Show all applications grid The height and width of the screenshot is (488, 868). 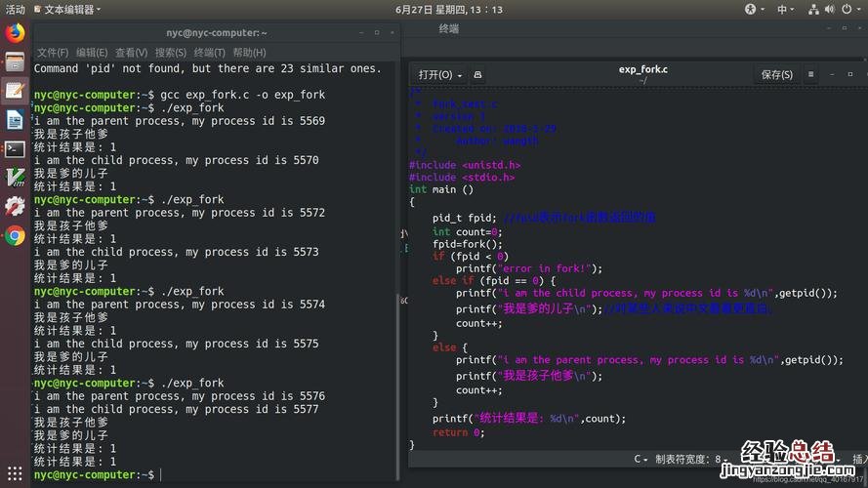pos(15,472)
